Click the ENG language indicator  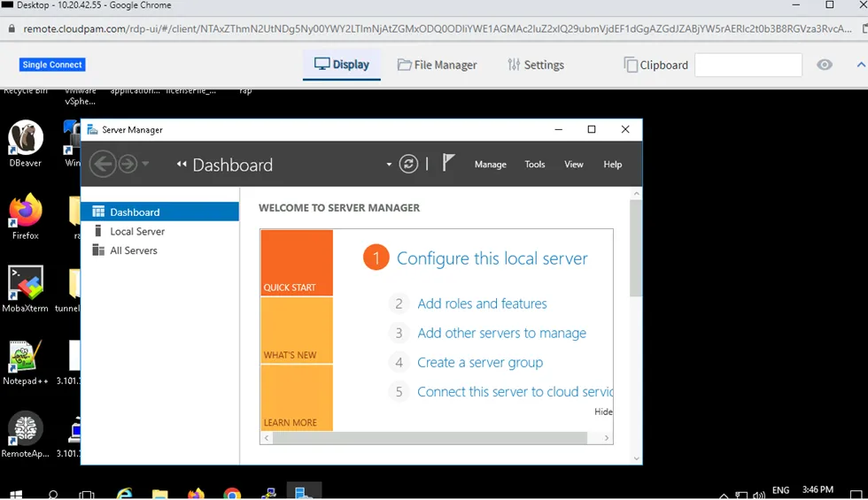click(x=780, y=490)
